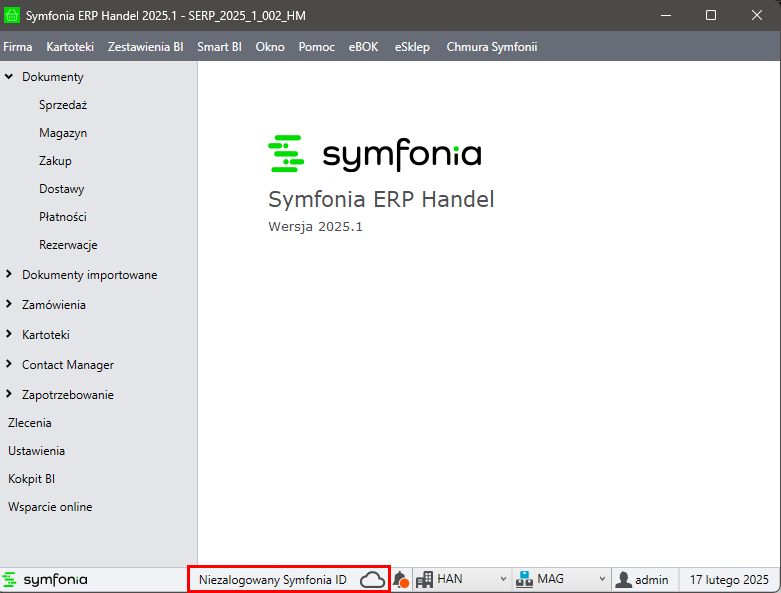The image size is (781, 593).
Task: Click the Zapotrzebowanie label
Action: point(68,394)
